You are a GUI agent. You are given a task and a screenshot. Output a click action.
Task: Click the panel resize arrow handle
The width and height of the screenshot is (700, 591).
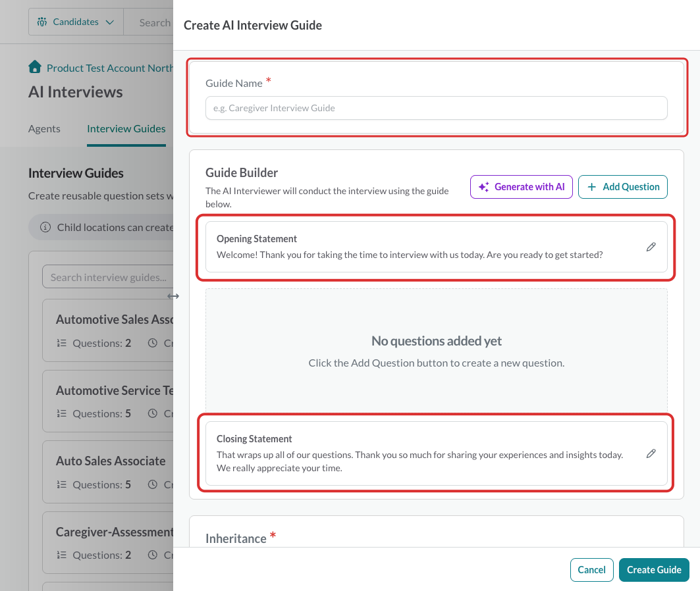[x=173, y=296]
